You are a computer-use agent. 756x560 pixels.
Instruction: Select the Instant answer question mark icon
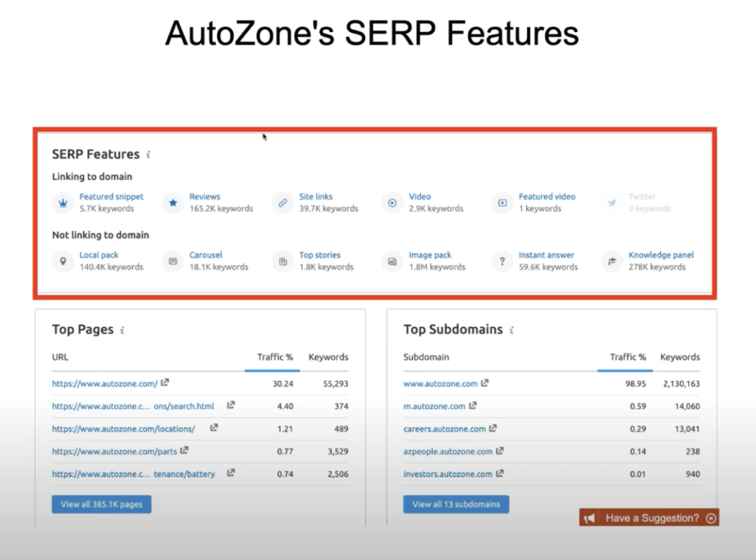[502, 260]
